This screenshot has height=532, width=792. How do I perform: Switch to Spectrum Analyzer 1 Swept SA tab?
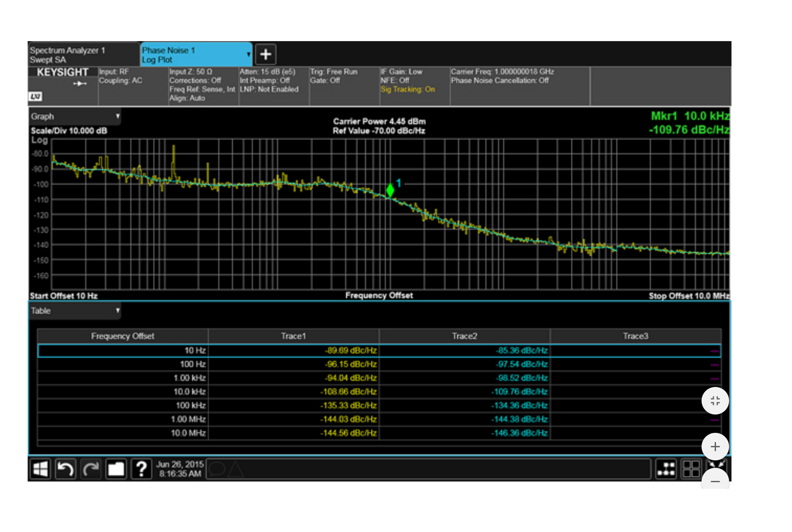[x=83, y=55]
